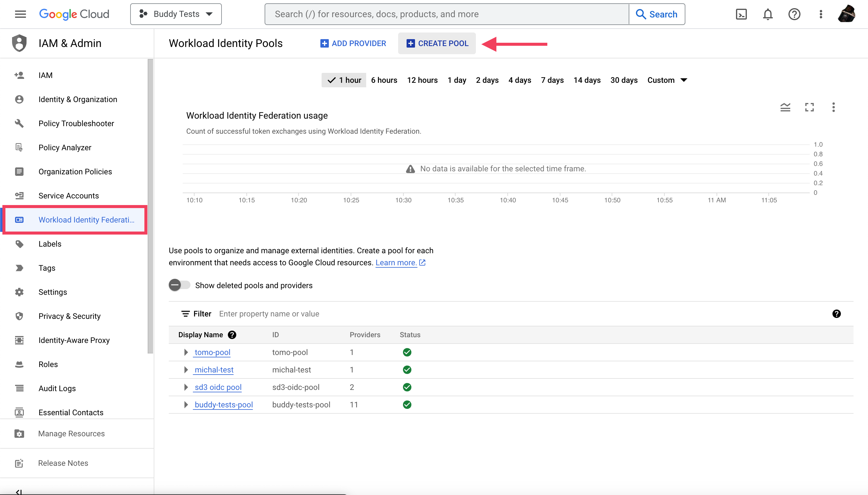
Task: Toggle chart legend icon
Action: [x=785, y=107]
